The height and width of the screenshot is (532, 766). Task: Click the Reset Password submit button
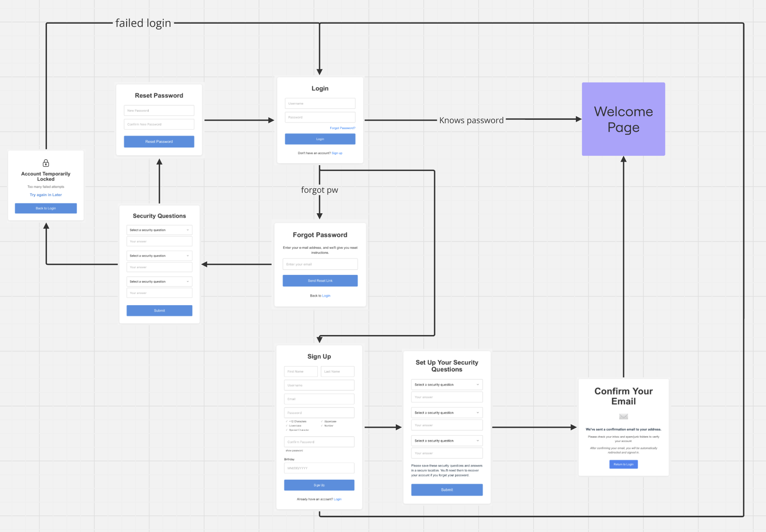pyautogui.click(x=159, y=141)
